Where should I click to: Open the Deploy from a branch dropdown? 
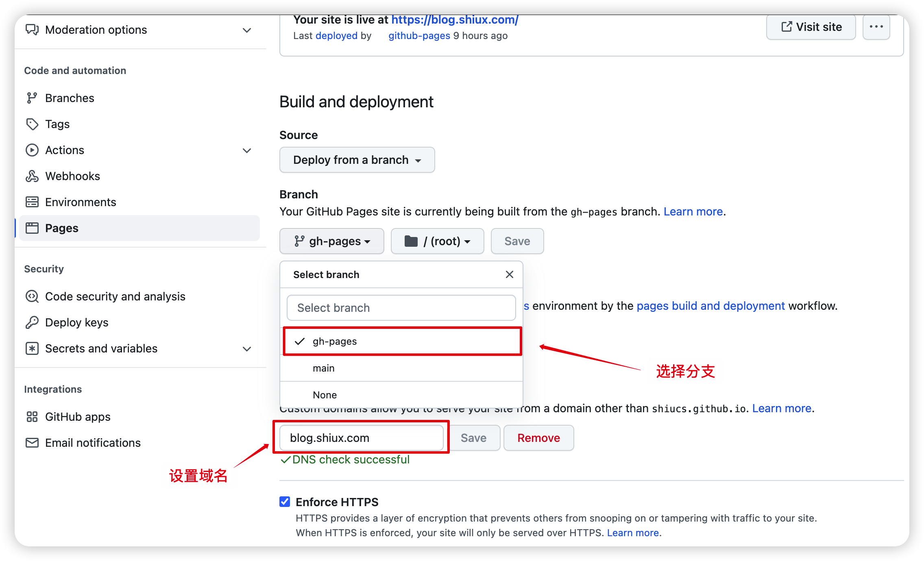point(357,160)
